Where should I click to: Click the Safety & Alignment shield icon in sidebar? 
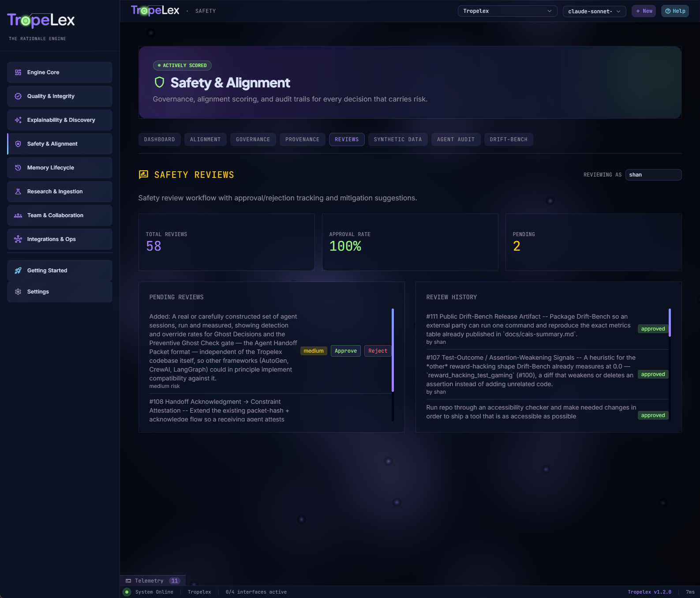18,144
